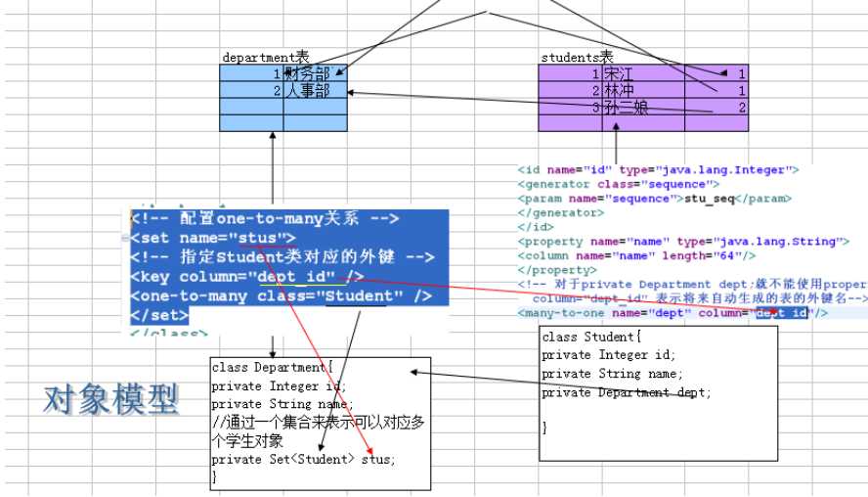Click the '<generator class="sequence">' line
This screenshot has width=868, height=497.
619,185
